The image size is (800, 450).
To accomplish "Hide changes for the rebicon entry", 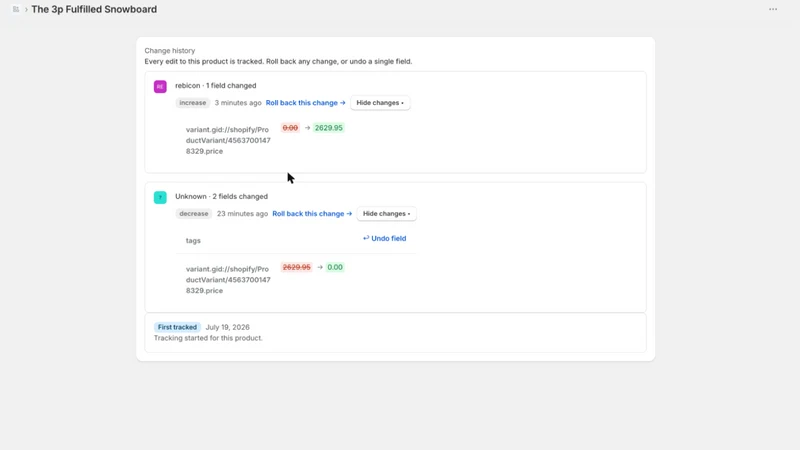I will tap(380, 103).
